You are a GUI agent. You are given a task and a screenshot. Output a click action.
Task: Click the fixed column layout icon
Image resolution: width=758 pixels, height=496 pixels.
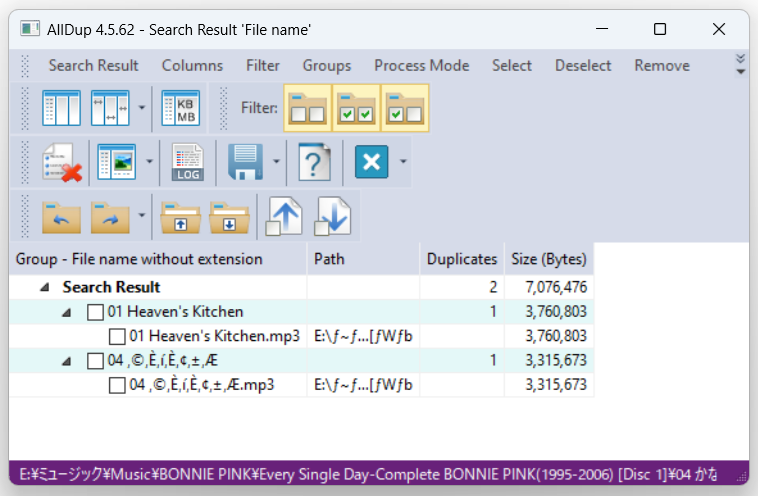[61, 108]
